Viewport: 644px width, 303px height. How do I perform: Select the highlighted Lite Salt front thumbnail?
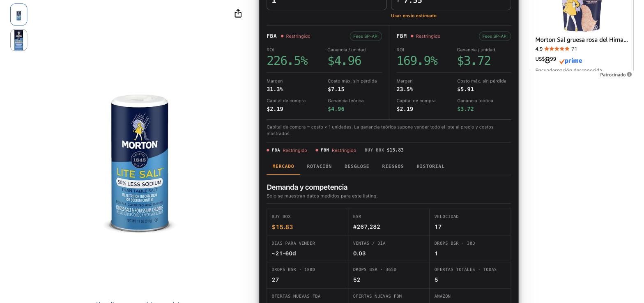click(x=18, y=14)
